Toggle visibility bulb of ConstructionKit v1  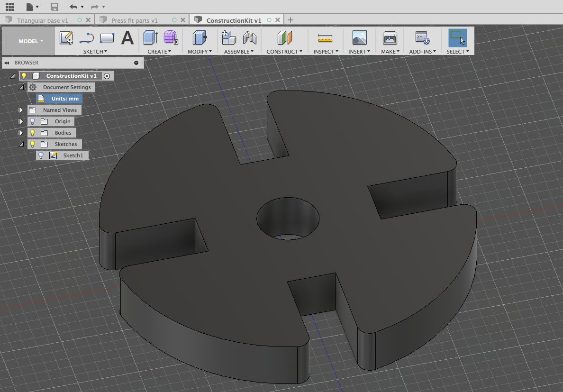24,76
